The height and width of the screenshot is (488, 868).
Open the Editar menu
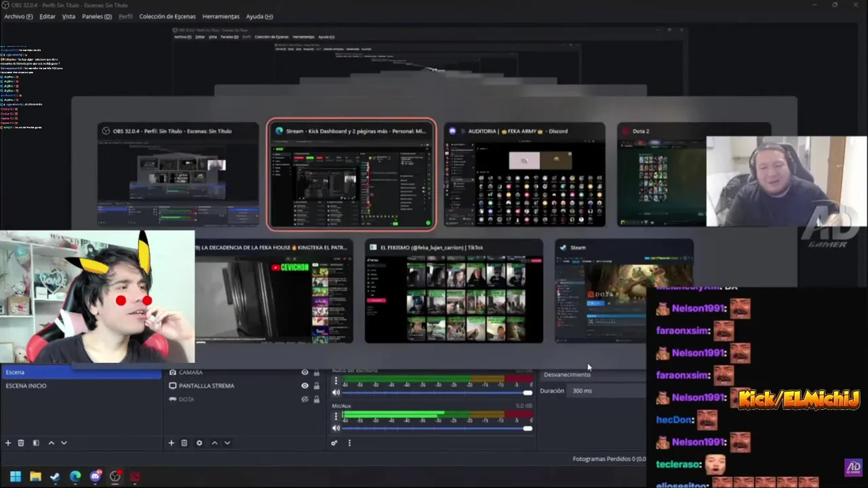pyautogui.click(x=47, y=16)
